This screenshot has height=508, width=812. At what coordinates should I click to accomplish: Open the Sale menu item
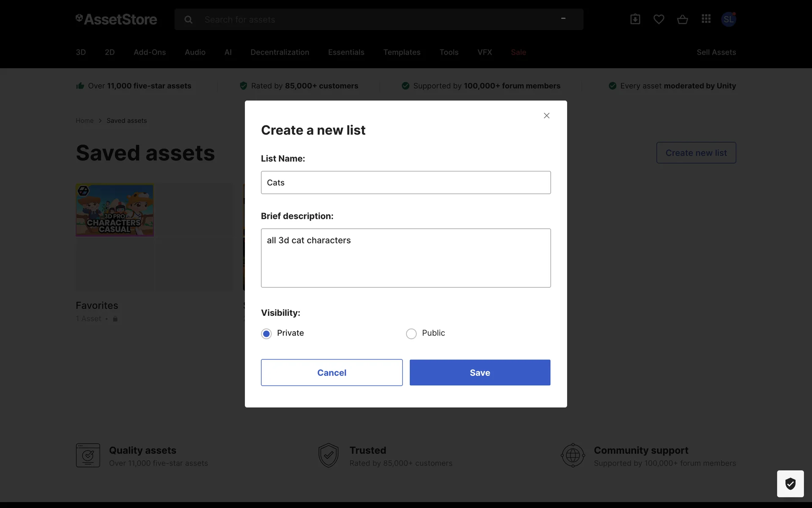point(518,52)
